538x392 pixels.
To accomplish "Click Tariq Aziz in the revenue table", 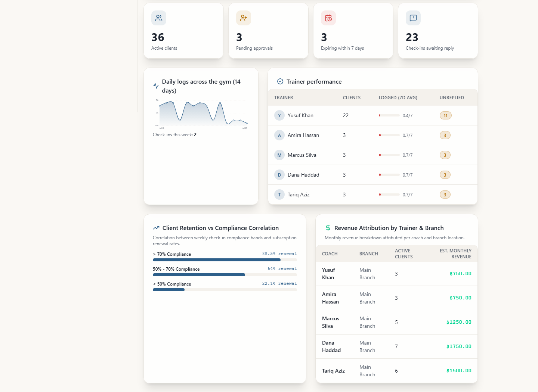I will 333,371.
